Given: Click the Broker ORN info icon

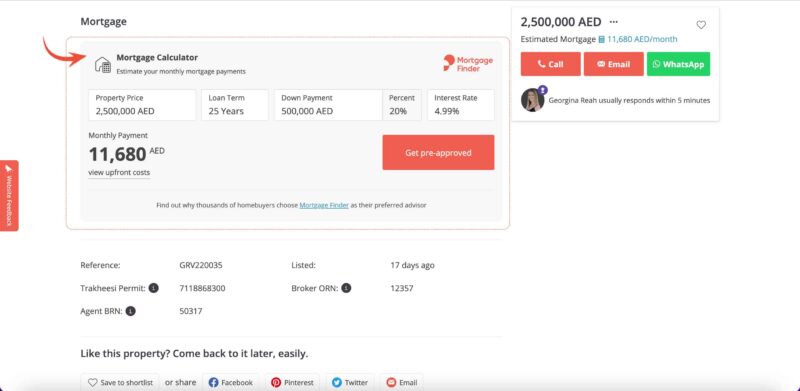Looking at the screenshot, I should coord(346,288).
